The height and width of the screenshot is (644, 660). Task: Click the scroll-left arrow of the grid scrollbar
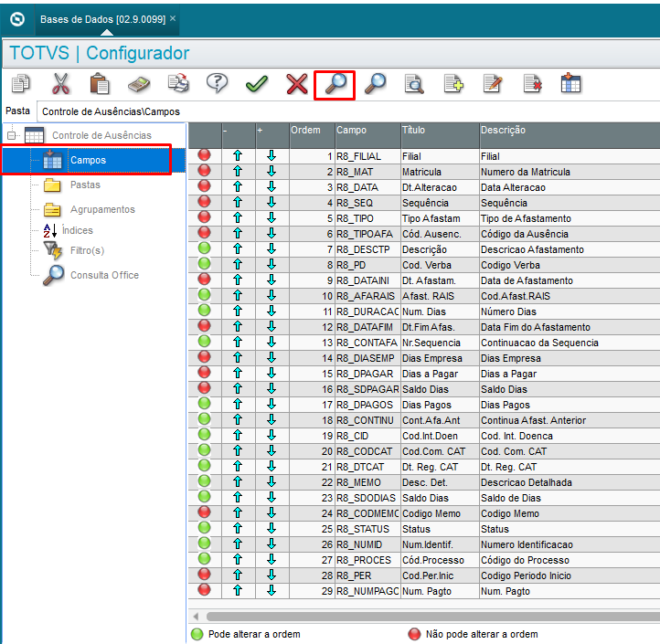pos(196,617)
